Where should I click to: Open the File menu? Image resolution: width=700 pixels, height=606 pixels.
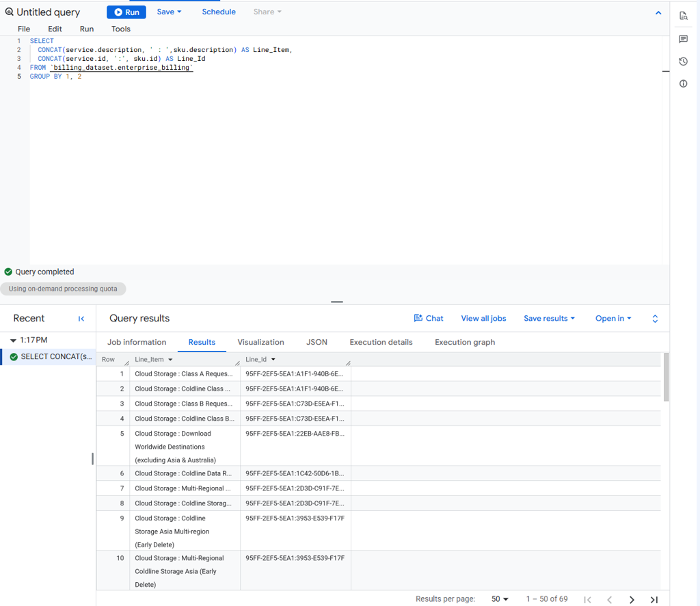click(x=24, y=29)
